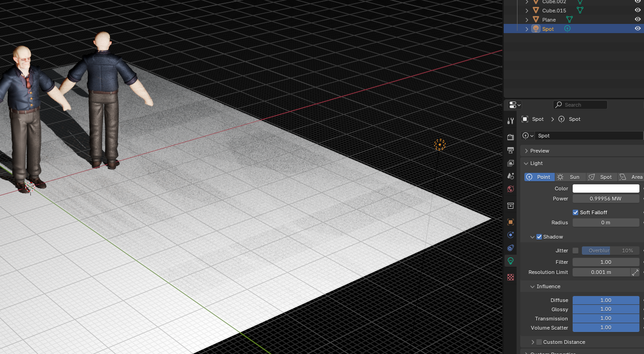Enable the Jitter checkbox
644x354 pixels.
[575, 251]
